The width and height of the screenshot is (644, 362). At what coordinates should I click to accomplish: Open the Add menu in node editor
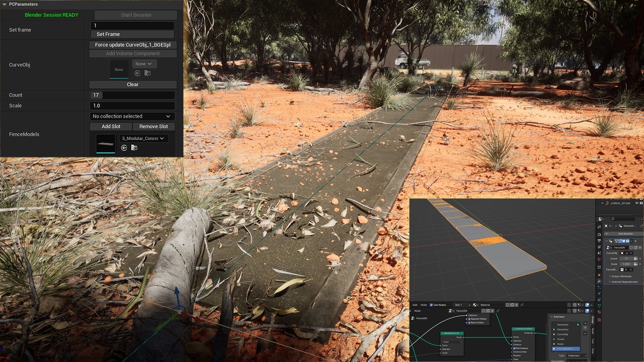coord(415,305)
